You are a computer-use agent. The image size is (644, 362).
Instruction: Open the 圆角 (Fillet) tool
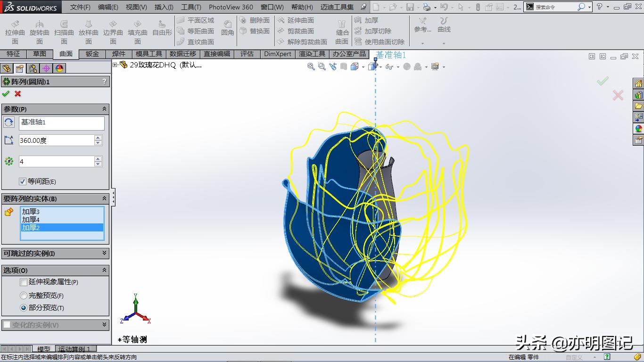(228, 29)
